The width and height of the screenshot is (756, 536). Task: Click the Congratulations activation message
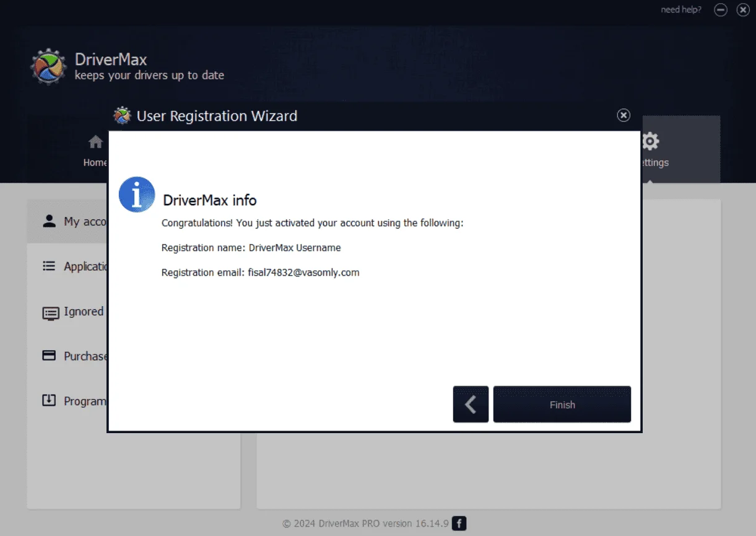(x=312, y=223)
